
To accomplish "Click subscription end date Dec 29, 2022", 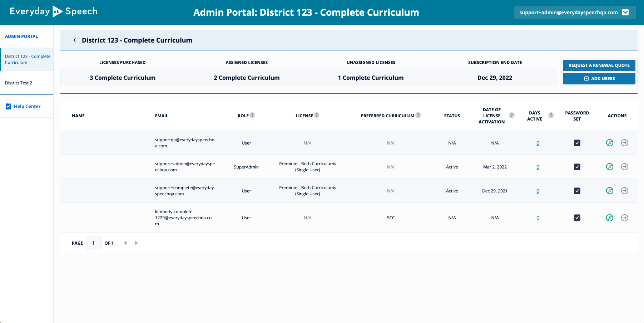I will pyautogui.click(x=495, y=78).
